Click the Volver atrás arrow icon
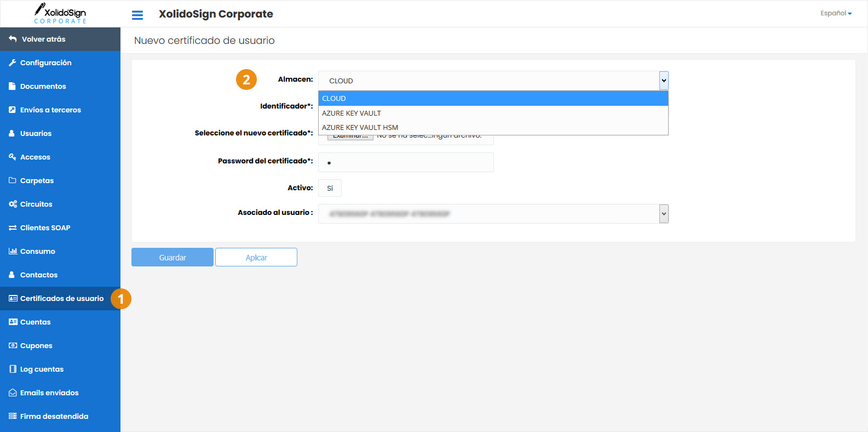This screenshot has height=432, width=868. [13, 39]
